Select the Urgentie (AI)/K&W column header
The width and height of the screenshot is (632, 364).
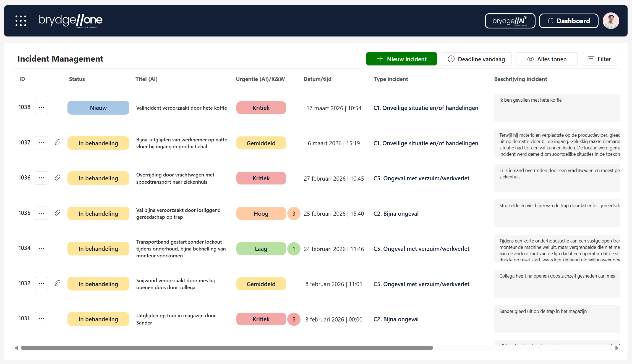(260, 79)
